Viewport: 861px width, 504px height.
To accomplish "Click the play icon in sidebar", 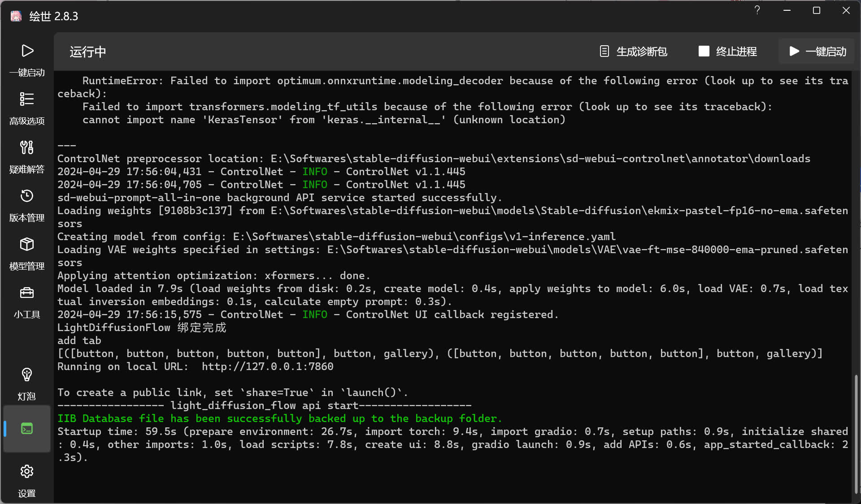I will 27,51.
